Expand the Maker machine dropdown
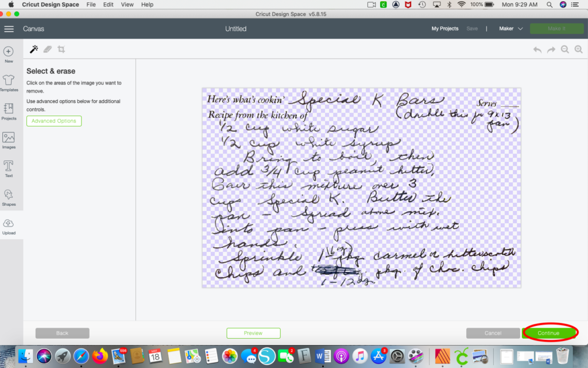 [x=510, y=29]
